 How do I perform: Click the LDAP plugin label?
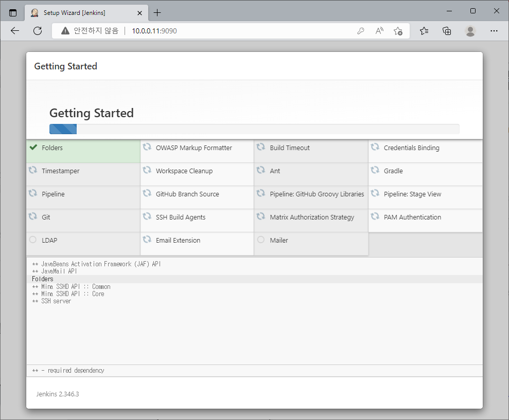pos(49,240)
